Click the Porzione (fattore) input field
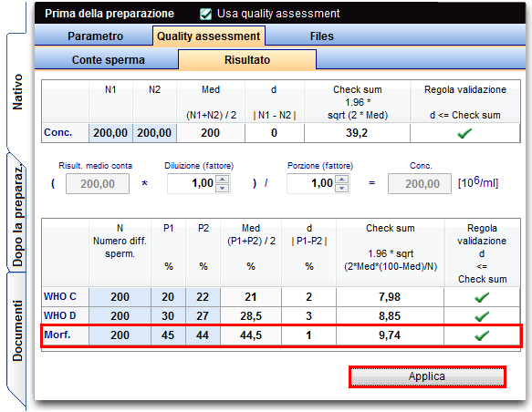Image resolution: width=532 pixels, height=412 pixels. tap(311, 183)
